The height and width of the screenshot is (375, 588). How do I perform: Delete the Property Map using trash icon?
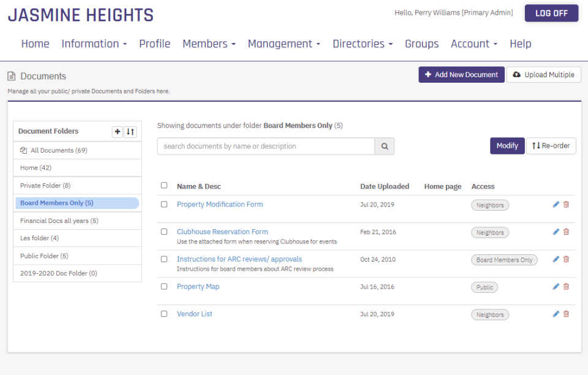click(x=566, y=287)
